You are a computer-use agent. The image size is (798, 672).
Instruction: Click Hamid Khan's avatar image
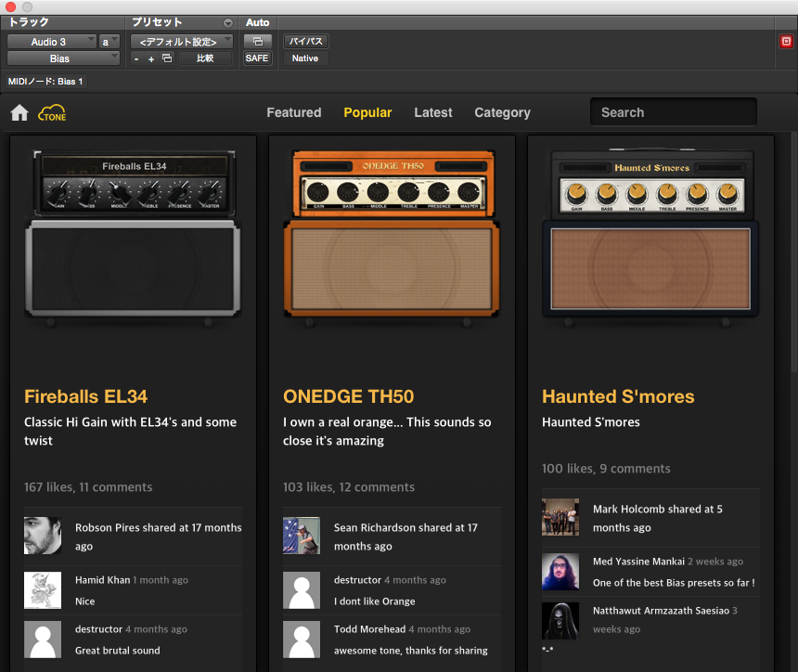[x=43, y=590]
